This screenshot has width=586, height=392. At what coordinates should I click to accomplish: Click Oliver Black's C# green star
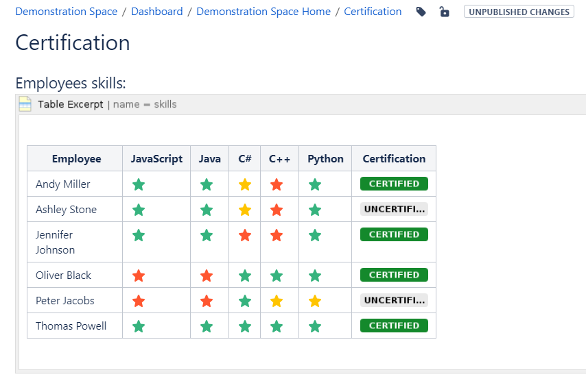coord(245,275)
